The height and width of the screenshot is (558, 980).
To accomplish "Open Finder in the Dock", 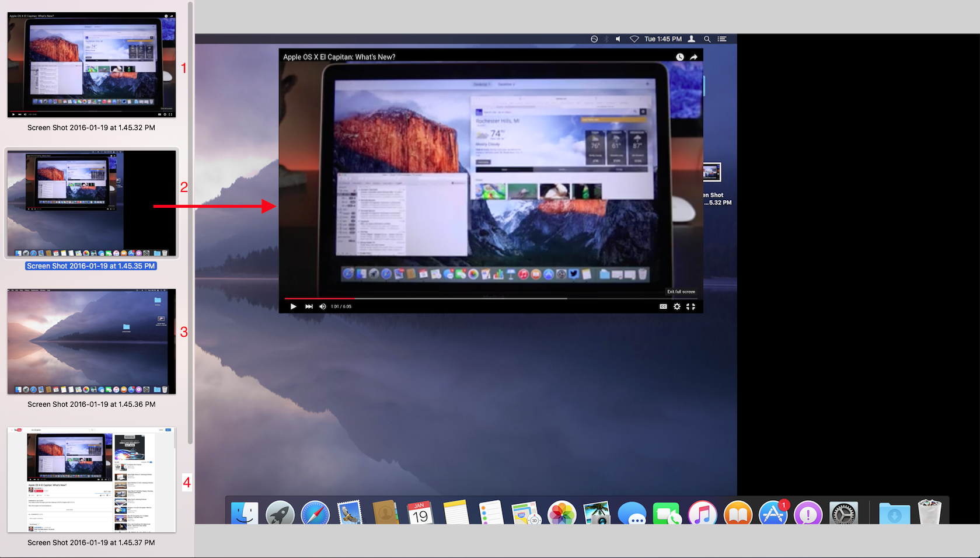I will (x=244, y=512).
